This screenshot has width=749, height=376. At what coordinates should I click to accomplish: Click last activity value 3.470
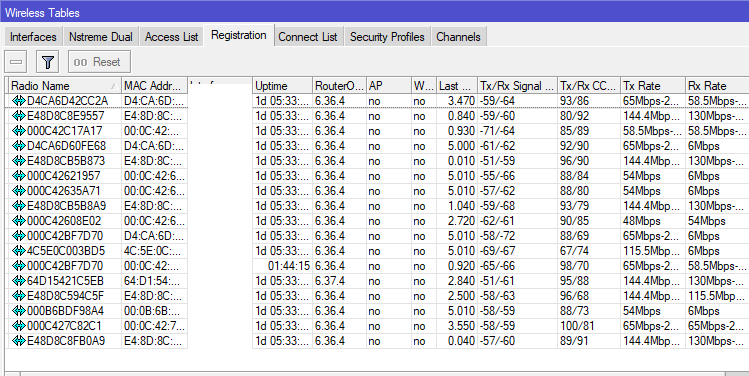(x=461, y=101)
